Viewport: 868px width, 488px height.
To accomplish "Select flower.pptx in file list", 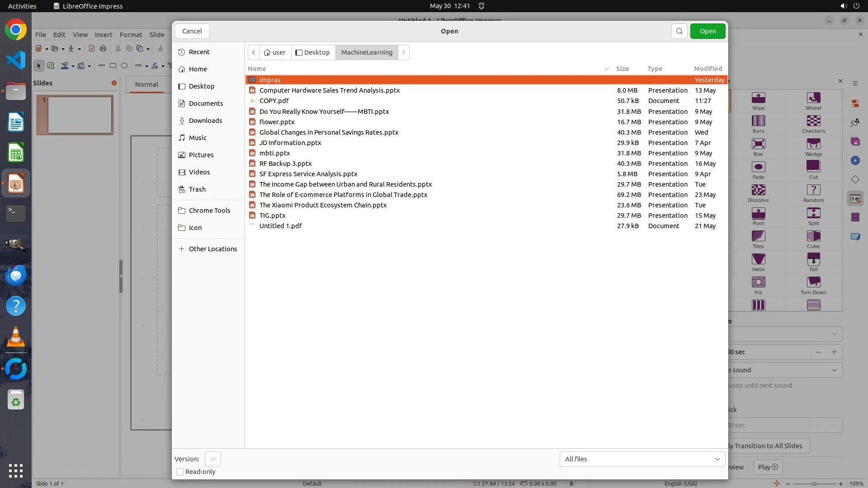I will (277, 122).
